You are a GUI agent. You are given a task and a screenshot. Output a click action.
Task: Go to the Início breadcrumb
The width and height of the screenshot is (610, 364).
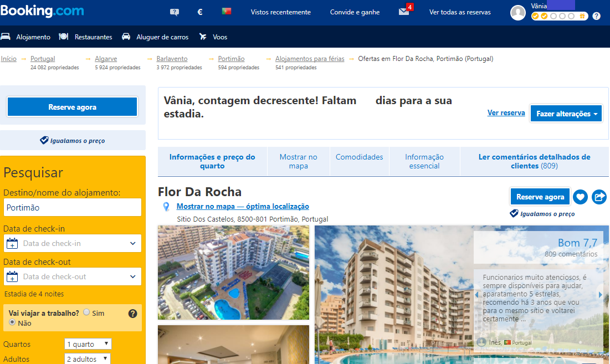coord(8,59)
